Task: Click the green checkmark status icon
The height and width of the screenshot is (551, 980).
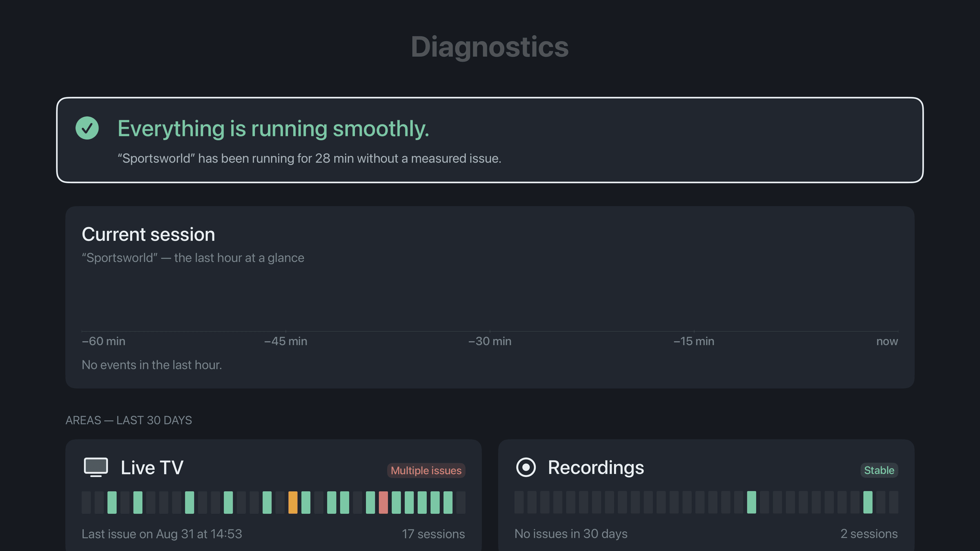Action: 87,128
